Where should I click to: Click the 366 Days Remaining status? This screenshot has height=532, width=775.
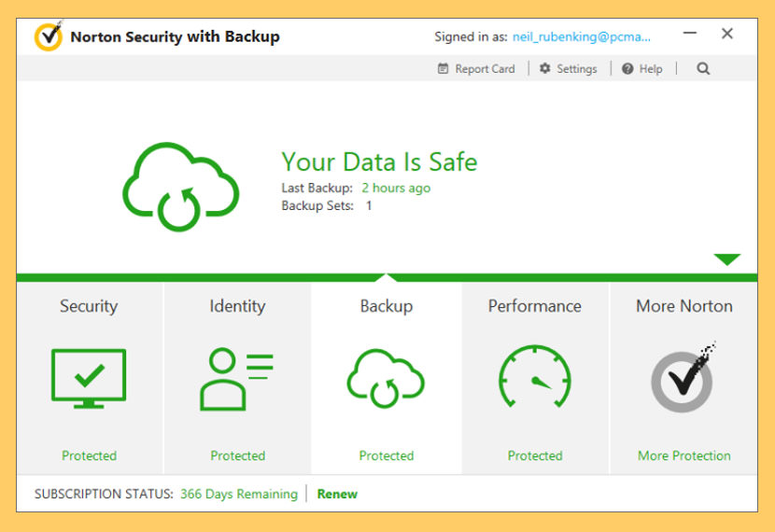coord(239,494)
